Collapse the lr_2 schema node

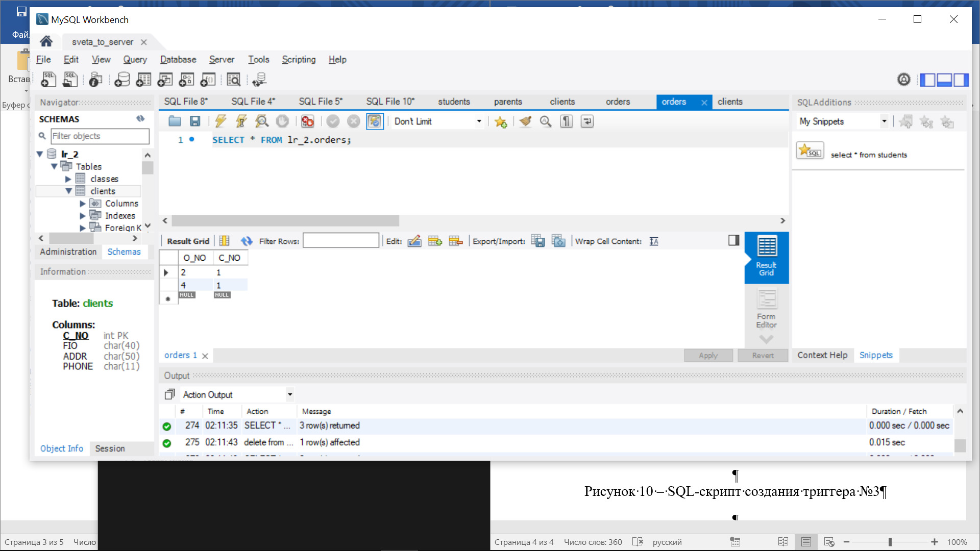[x=40, y=154]
